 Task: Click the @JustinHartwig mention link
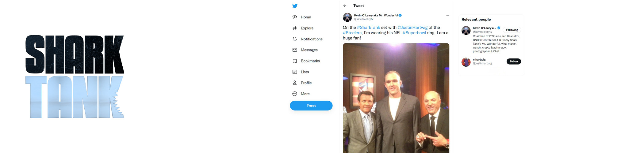[412, 28]
